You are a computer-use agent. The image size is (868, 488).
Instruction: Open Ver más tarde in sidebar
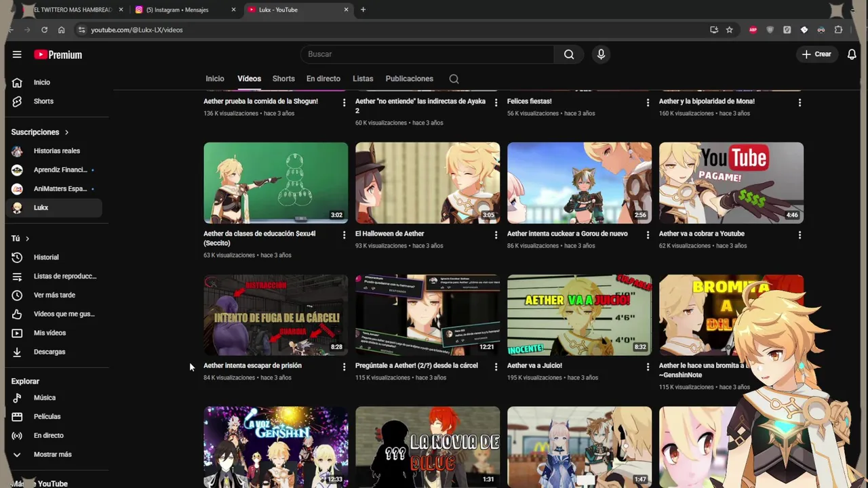[x=54, y=295]
